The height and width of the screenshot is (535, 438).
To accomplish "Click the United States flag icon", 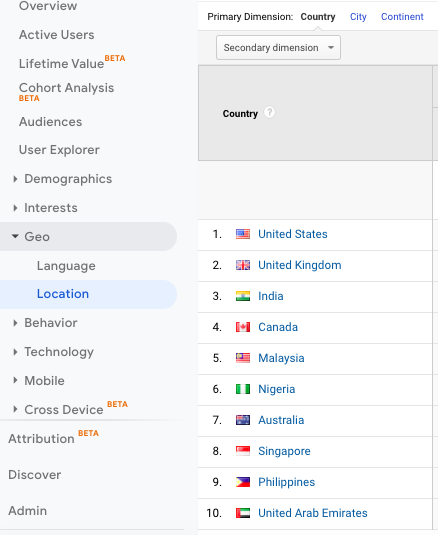I will tap(243, 234).
